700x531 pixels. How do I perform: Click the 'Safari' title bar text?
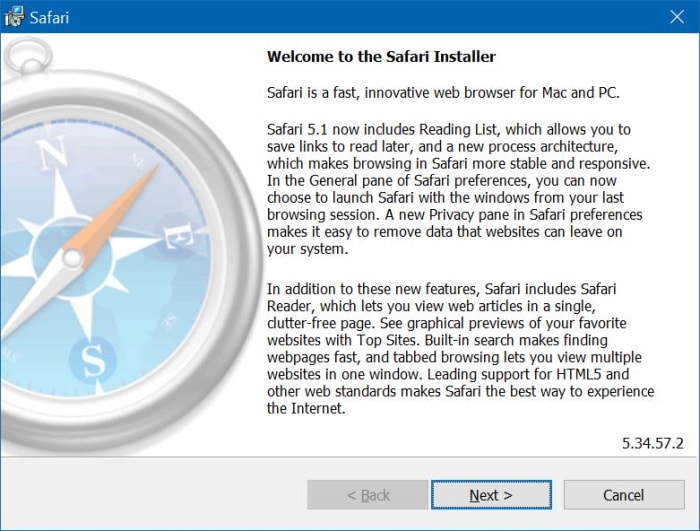pos(49,17)
